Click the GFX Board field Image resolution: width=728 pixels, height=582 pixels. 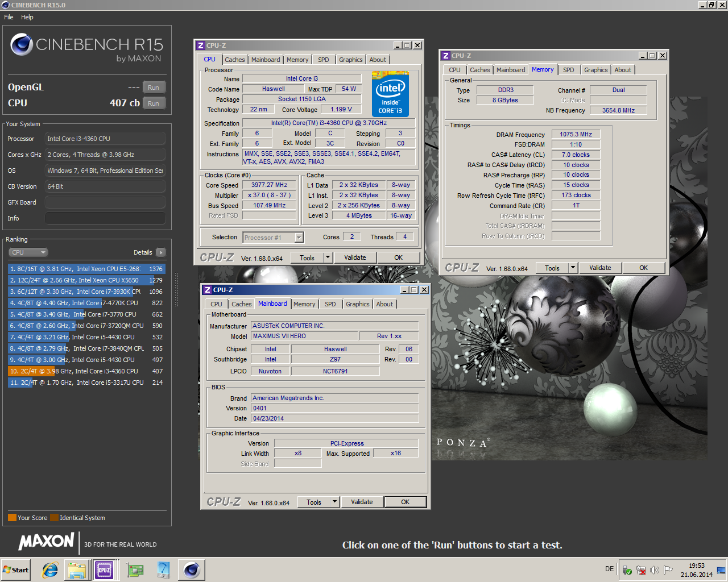(x=105, y=202)
